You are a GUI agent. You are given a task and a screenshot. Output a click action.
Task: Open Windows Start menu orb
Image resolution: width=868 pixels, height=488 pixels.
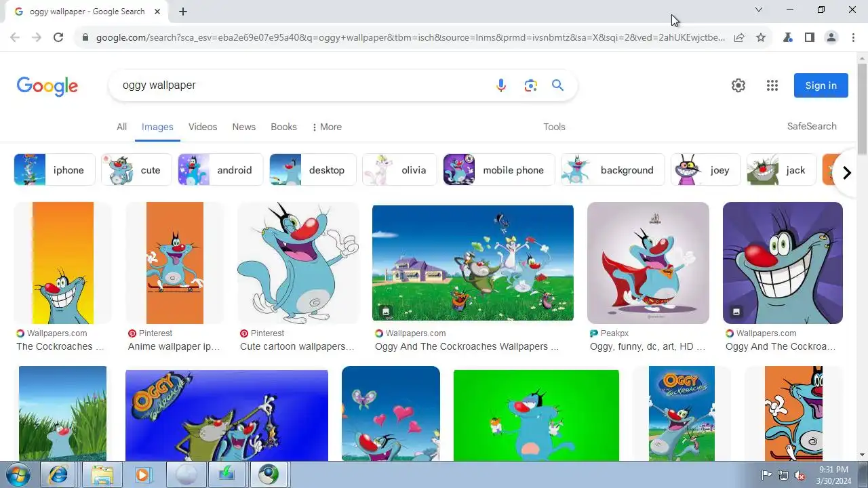coord(19,474)
